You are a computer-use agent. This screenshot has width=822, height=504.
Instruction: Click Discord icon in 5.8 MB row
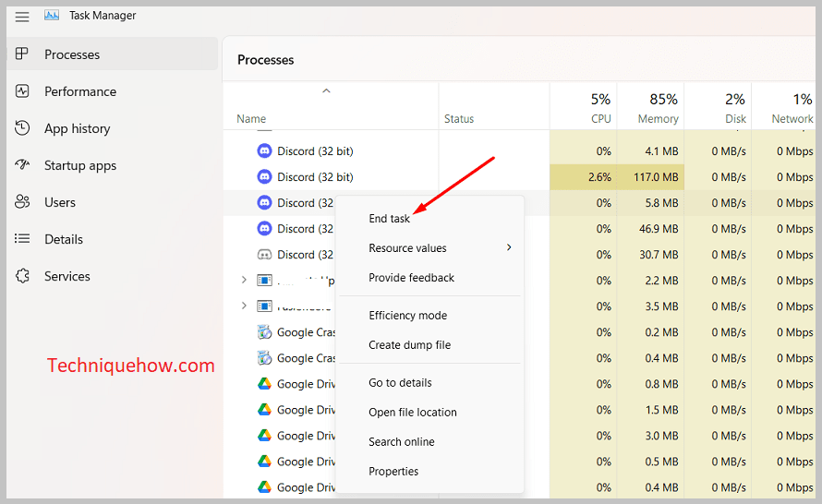[x=264, y=202]
